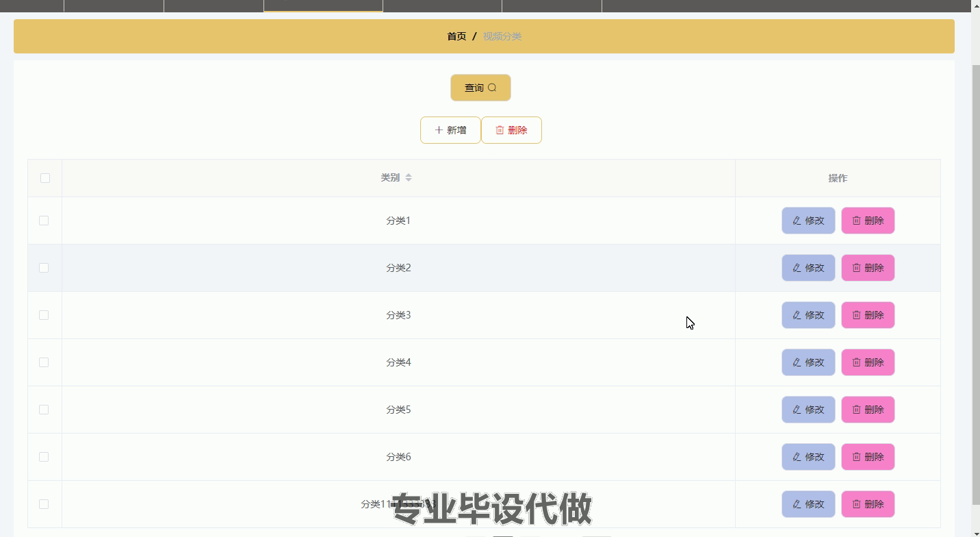Viewport: 980px width, 537px height.
Task: Edit 分类2 with its 修改 button
Action: (808, 268)
